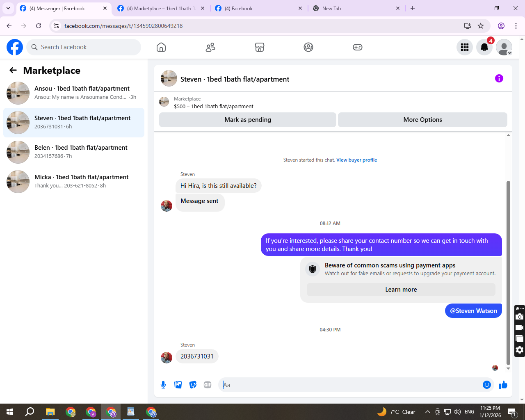525x420 pixels.
Task: Send a thumbs up like
Action: pyautogui.click(x=503, y=385)
